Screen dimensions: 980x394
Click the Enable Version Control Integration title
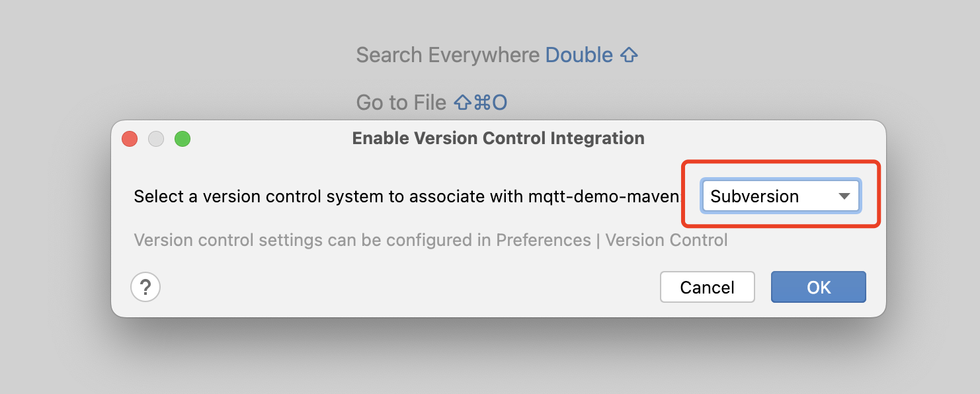click(498, 138)
